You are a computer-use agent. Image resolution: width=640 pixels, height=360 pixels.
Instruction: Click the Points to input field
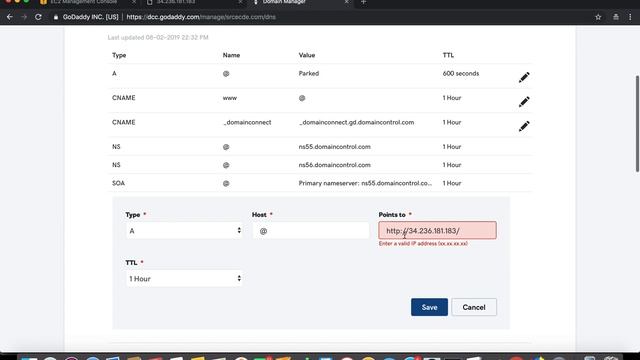437,231
